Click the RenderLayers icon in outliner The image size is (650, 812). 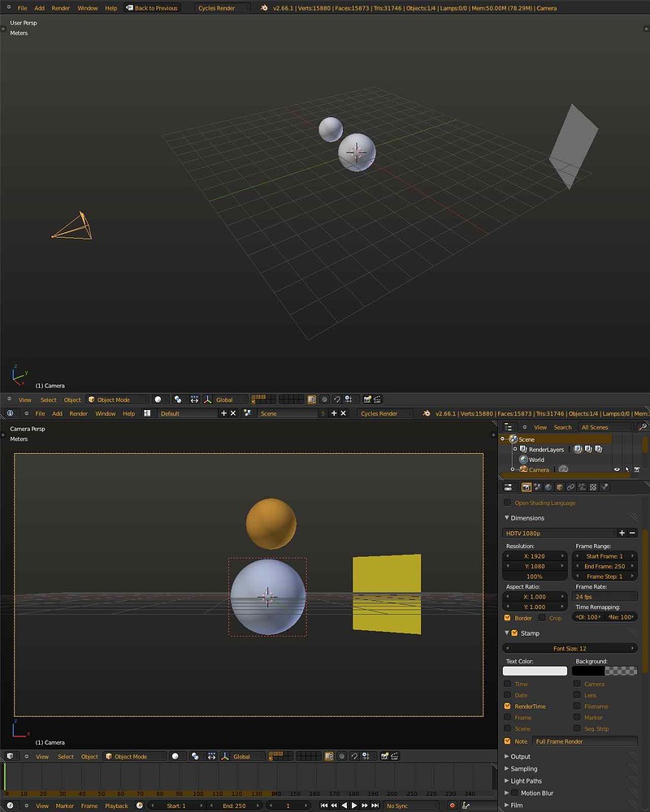click(523, 450)
